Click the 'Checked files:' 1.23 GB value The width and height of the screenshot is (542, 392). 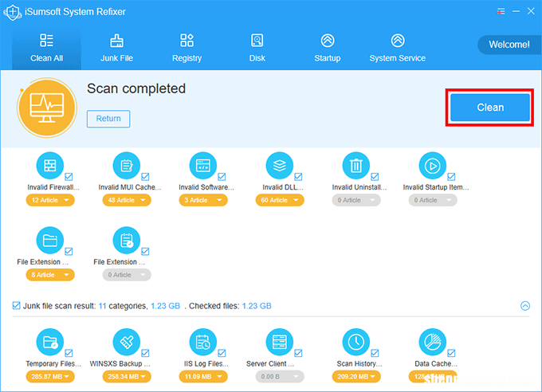(257, 306)
